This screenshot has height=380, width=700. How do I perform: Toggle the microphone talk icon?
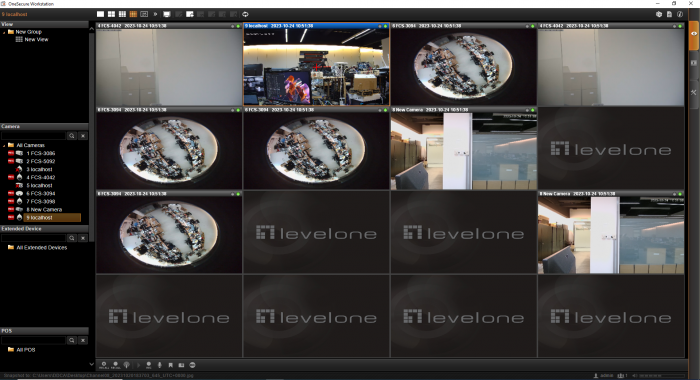coord(159,365)
